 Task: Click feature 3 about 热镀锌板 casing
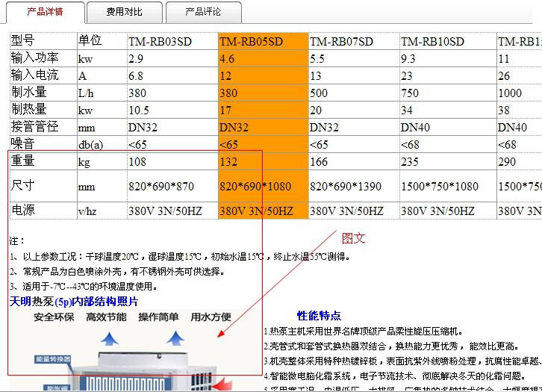click(402, 361)
